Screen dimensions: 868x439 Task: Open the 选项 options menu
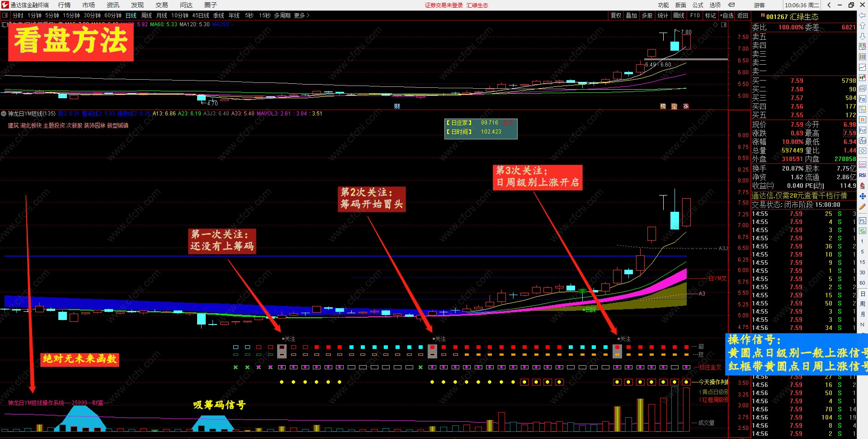(x=715, y=5)
